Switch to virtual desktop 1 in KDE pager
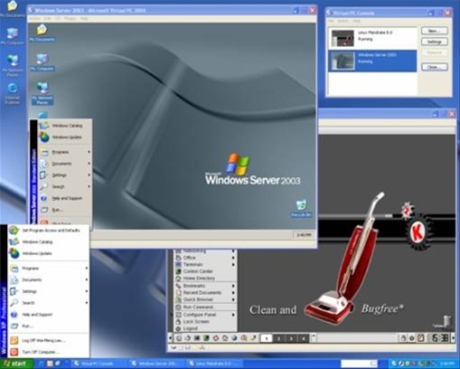This screenshot has height=369, width=460. 266,338
